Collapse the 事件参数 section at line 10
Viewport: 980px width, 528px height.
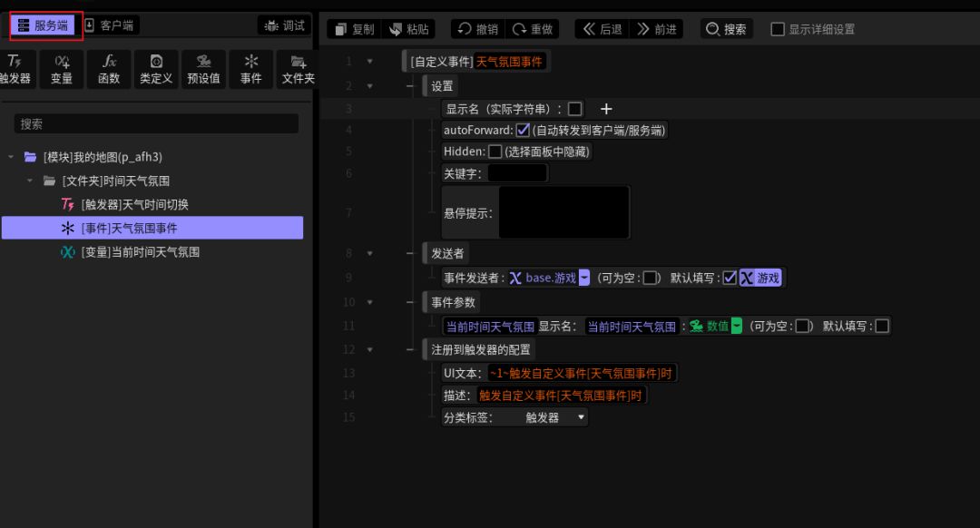click(x=370, y=302)
